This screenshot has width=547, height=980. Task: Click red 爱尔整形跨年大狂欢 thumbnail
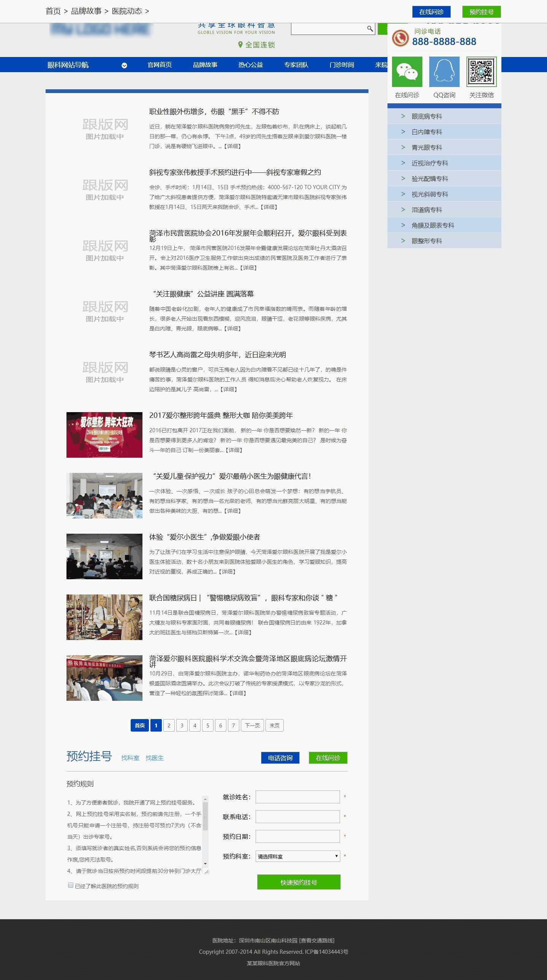[104, 435]
